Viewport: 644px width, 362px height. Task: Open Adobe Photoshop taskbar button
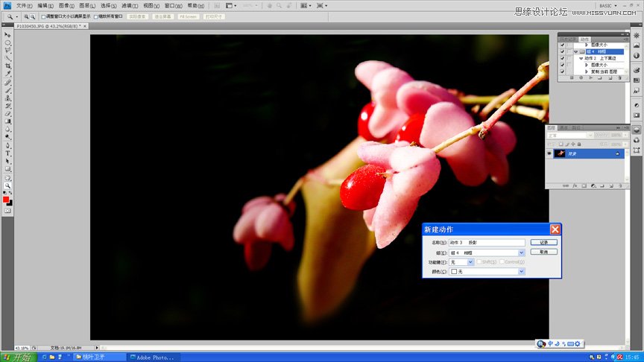[x=155, y=357]
